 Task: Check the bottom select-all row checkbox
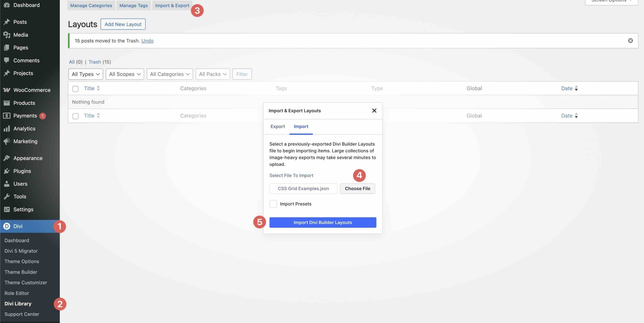click(75, 116)
